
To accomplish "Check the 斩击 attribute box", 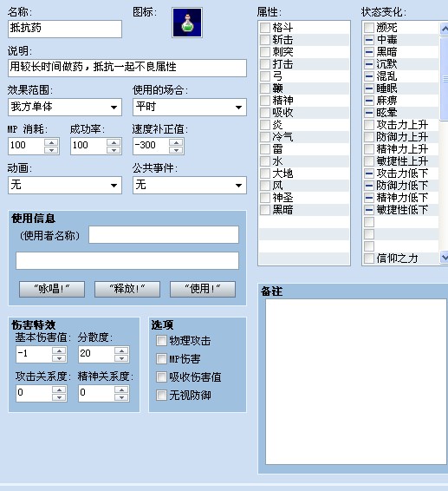I will 265,40.
